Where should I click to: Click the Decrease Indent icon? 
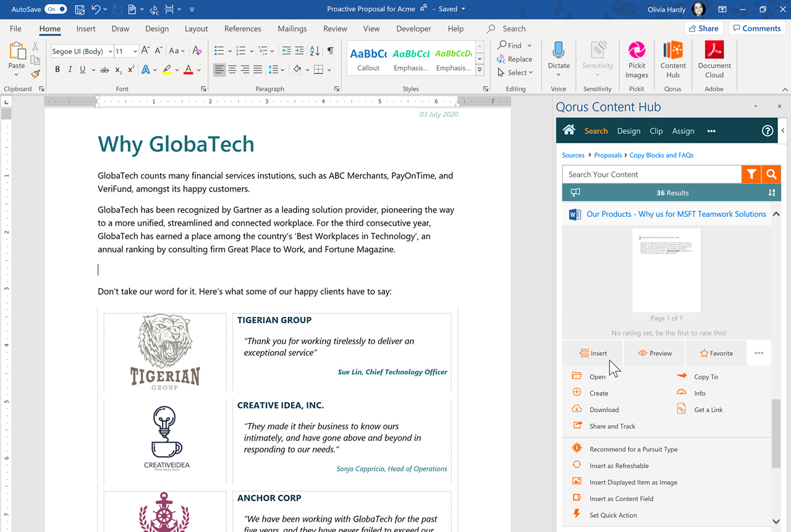click(x=286, y=51)
